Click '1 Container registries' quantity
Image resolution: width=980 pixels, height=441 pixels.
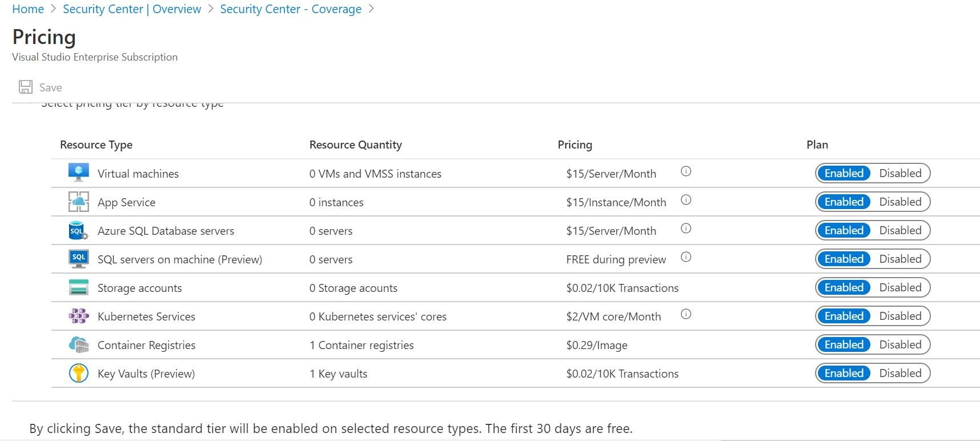point(362,345)
